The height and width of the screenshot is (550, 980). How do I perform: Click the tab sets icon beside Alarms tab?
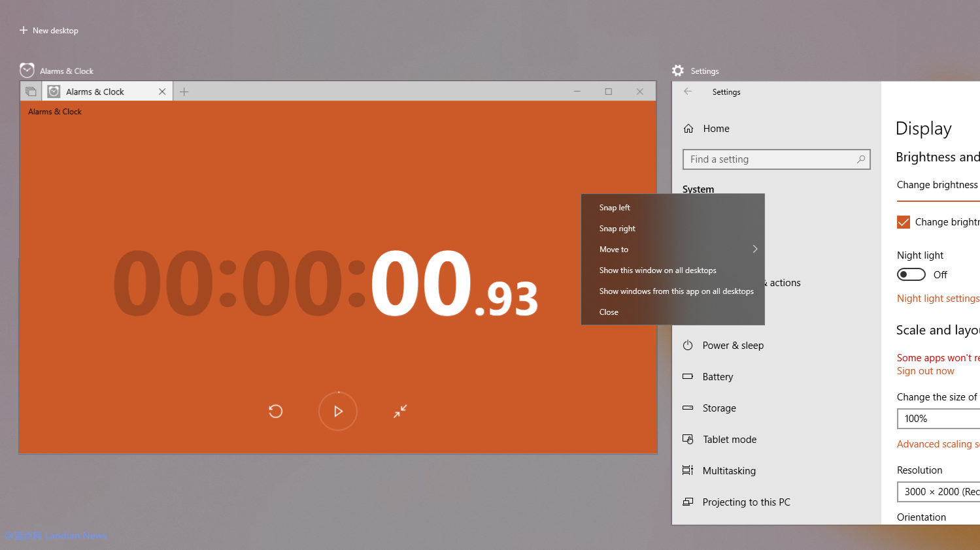point(31,91)
